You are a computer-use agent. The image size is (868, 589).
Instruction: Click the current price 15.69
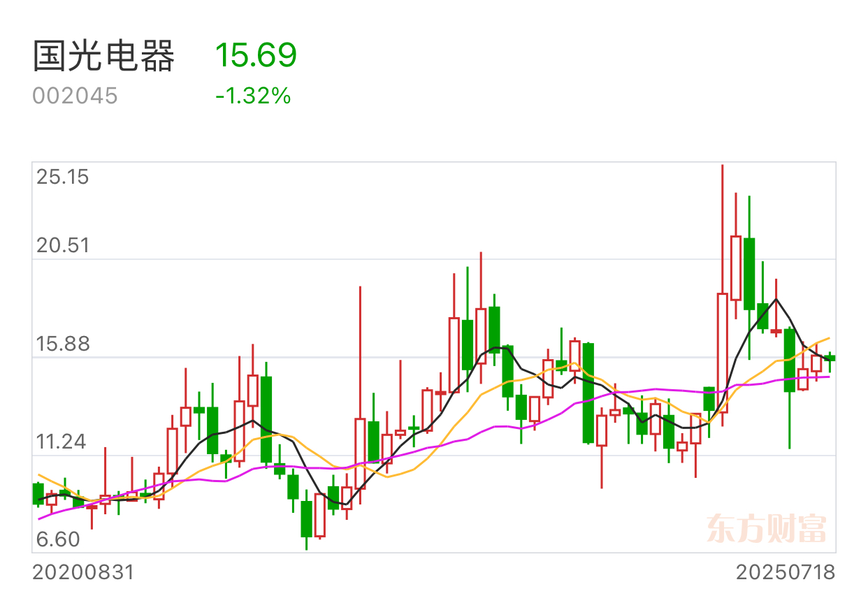256,55
